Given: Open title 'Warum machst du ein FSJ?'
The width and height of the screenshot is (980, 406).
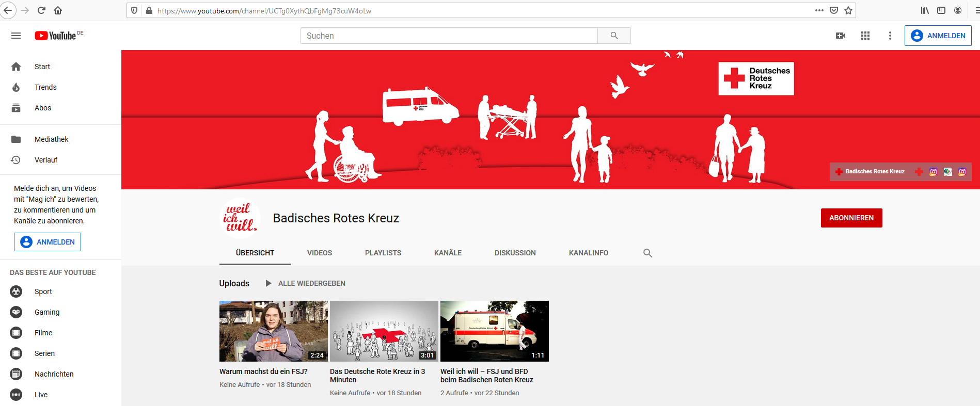Looking at the screenshot, I should point(263,371).
